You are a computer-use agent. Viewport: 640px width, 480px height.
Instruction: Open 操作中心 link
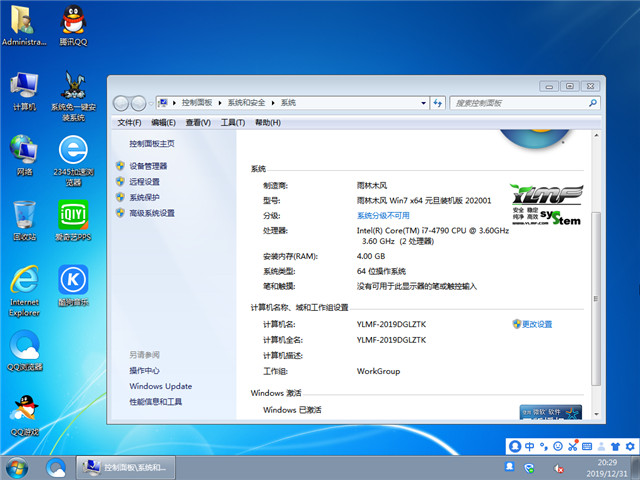144,371
